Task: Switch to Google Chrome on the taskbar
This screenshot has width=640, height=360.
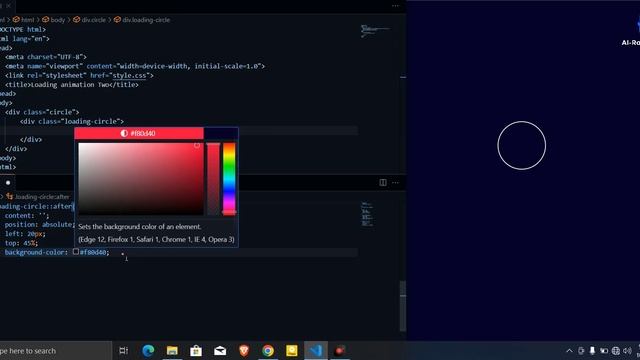Action: pyautogui.click(x=268, y=351)
